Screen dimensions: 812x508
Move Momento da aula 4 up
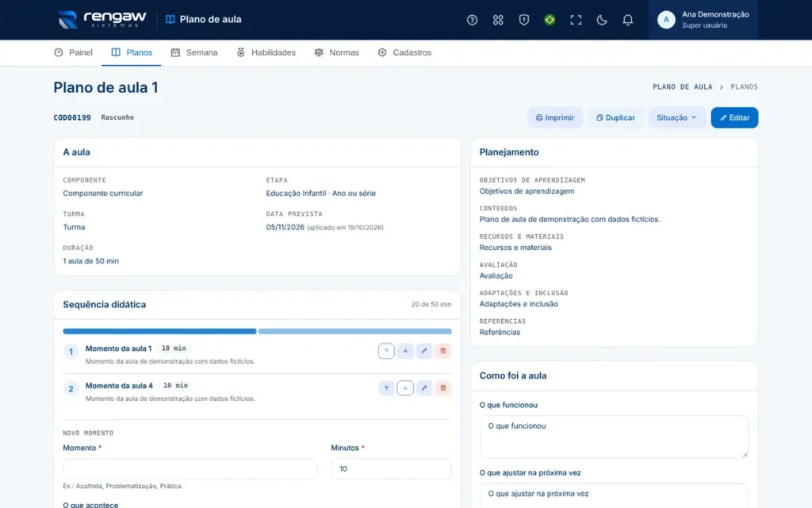point(386,388)
